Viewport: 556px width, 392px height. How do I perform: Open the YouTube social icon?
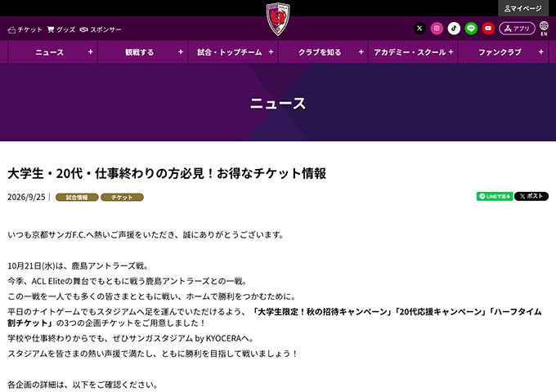(488, 29)
